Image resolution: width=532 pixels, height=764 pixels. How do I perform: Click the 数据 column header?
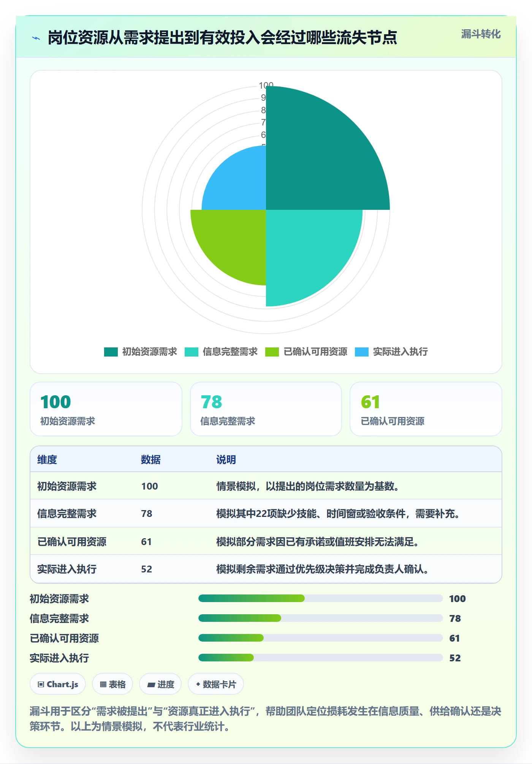coord(151,460)
